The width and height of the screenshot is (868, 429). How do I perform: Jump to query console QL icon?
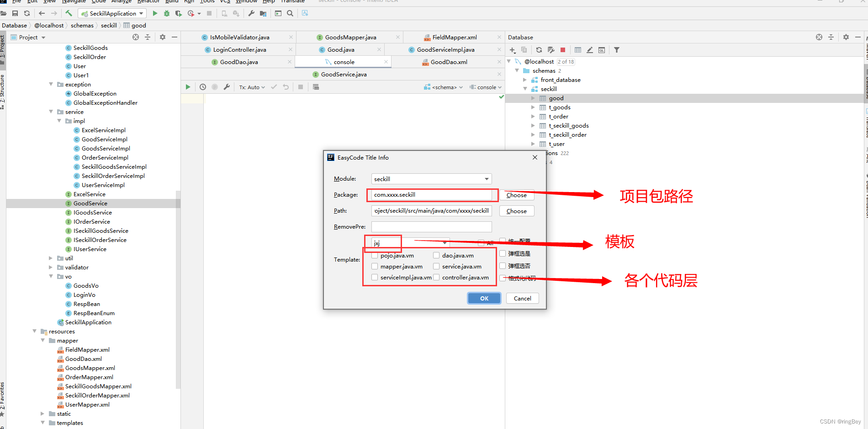coord(602,50)
